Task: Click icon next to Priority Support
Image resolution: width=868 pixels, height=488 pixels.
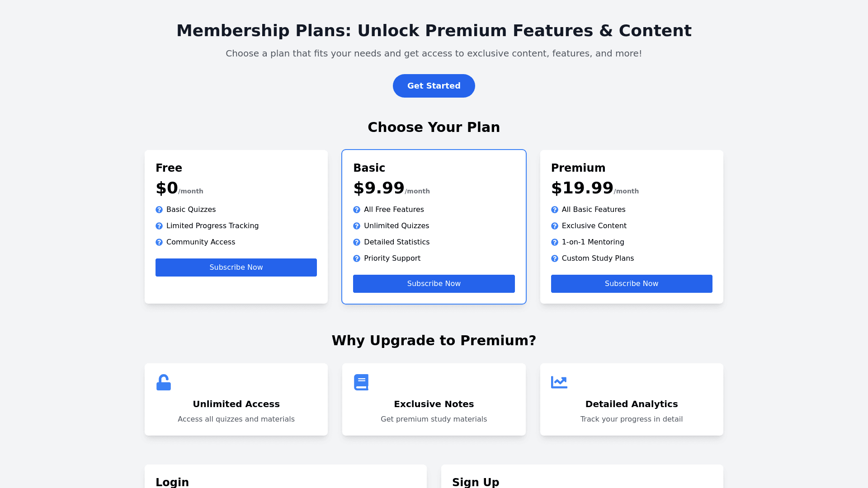Action: pos(357,258)
